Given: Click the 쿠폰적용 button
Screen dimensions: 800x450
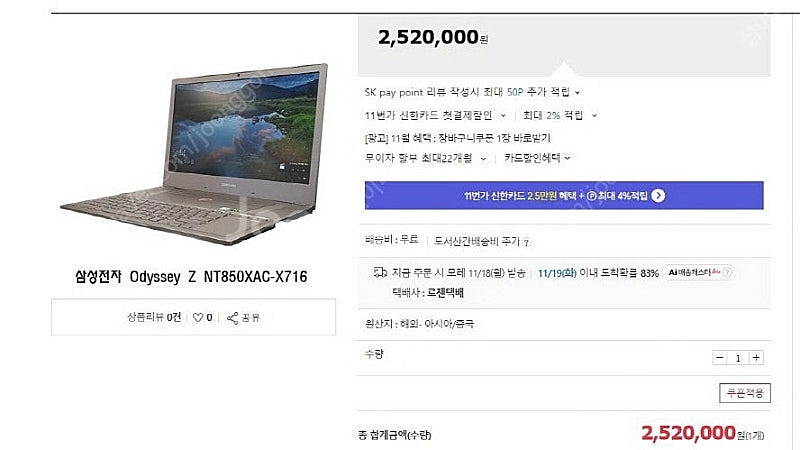Looking at the screenshot, I should click(744, 393).
